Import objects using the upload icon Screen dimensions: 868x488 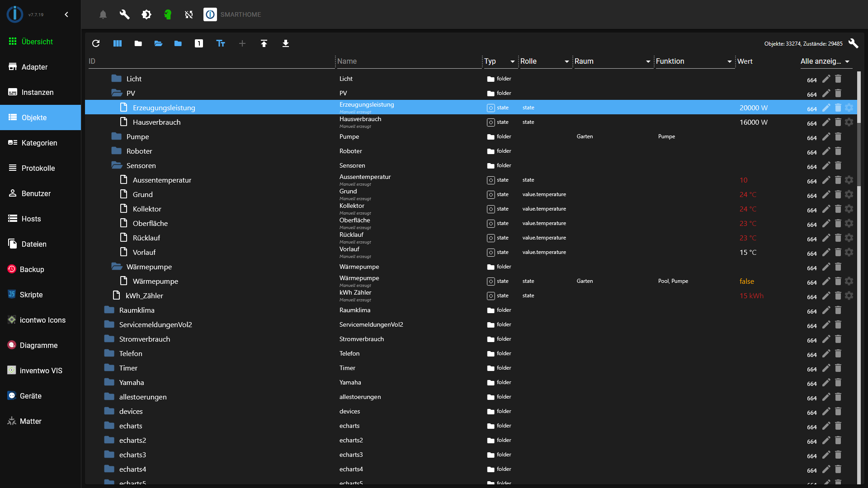[264, 43]
